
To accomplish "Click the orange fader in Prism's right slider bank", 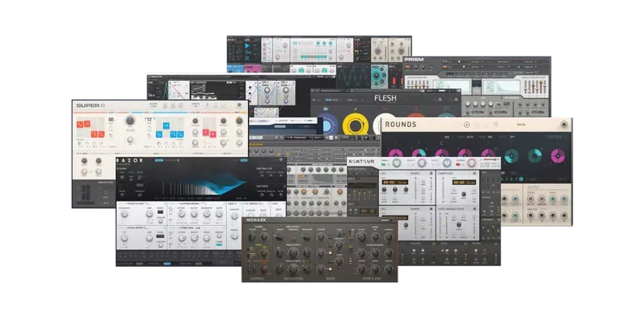I will point(533,86).
